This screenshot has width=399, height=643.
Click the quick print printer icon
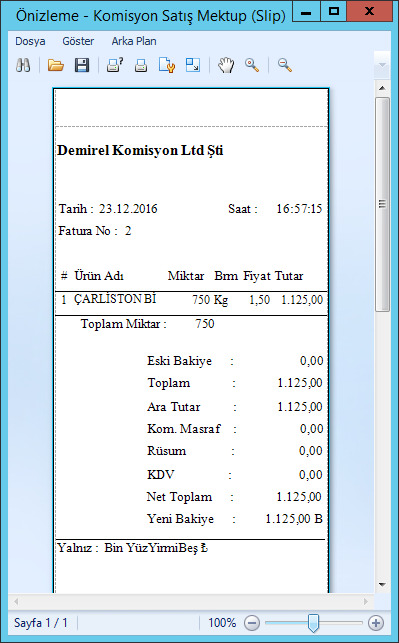pos(141,65)
